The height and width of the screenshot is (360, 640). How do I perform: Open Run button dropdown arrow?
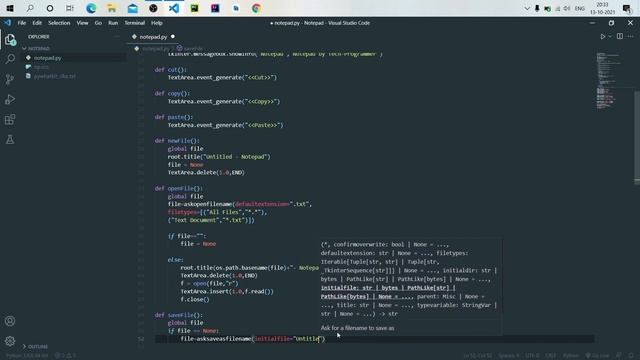[610, 36]
